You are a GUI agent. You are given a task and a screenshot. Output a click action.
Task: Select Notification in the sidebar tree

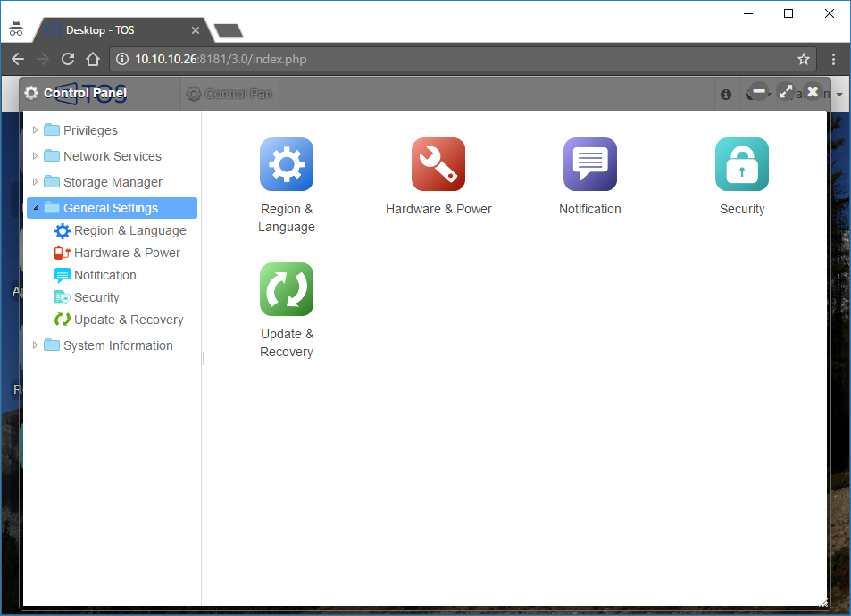pos(104,275)
